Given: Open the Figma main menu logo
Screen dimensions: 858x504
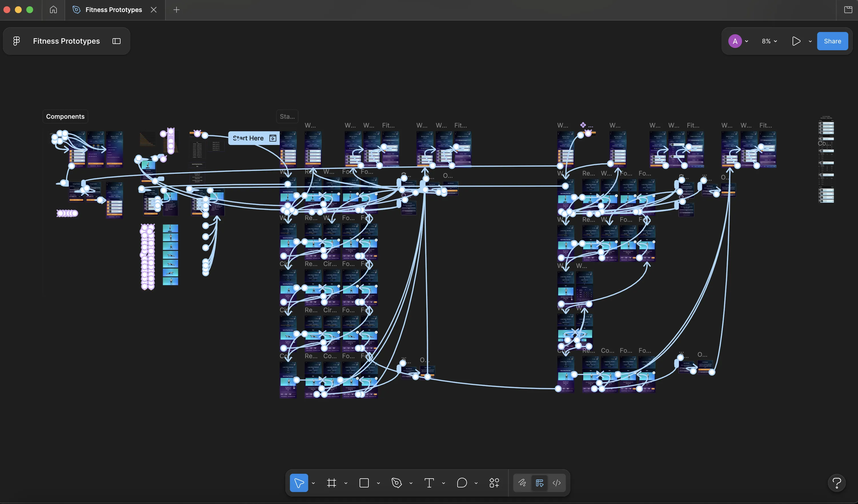Looking at the screenshot, I should click(x=16, y=41).
